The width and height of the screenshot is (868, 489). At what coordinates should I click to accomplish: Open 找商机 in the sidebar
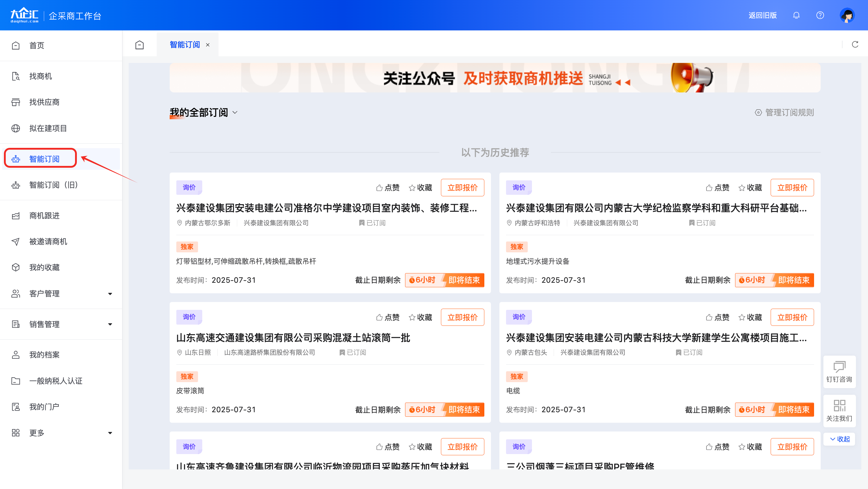coord(40,76)
